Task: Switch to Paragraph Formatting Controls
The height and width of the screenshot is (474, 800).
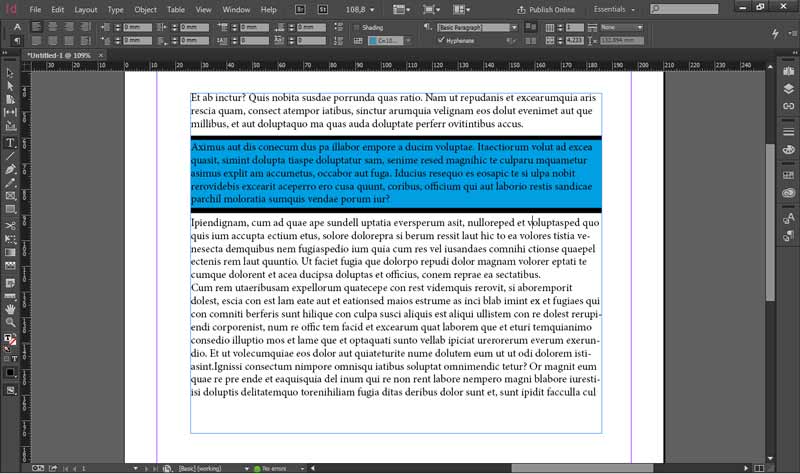Action: pyautogui.click(x=17, y=40)
